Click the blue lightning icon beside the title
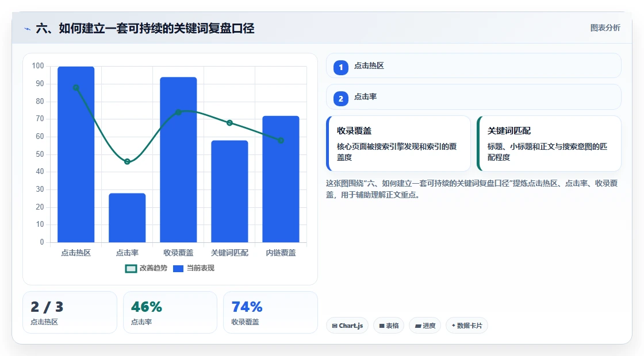This screenshot has height=356, width=644. click(27, 29)
